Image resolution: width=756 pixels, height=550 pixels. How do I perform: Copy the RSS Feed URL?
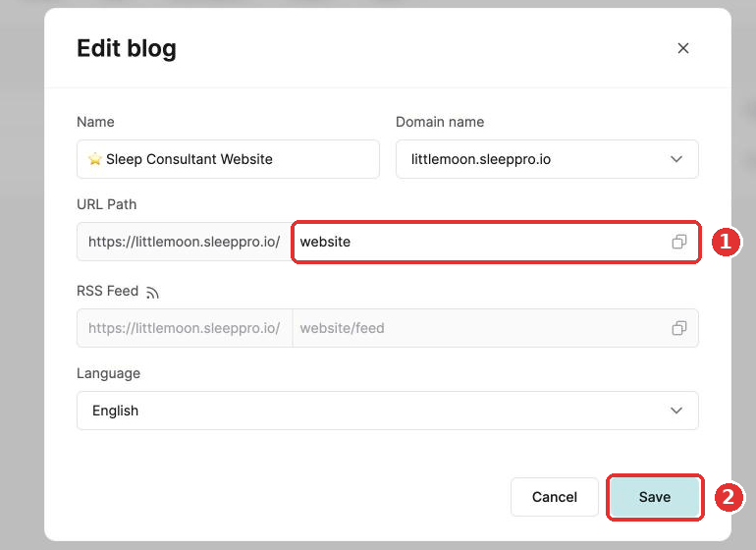pos(678,328)
